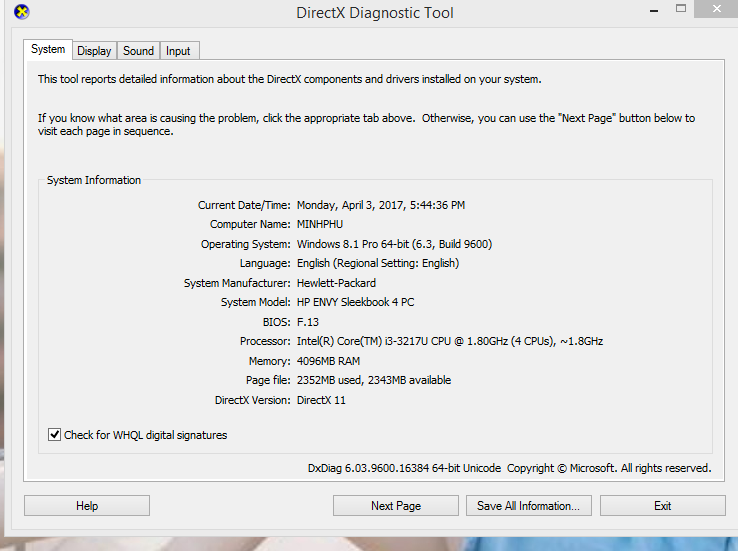Click the DirectX 11 version value

click(321, 400)
